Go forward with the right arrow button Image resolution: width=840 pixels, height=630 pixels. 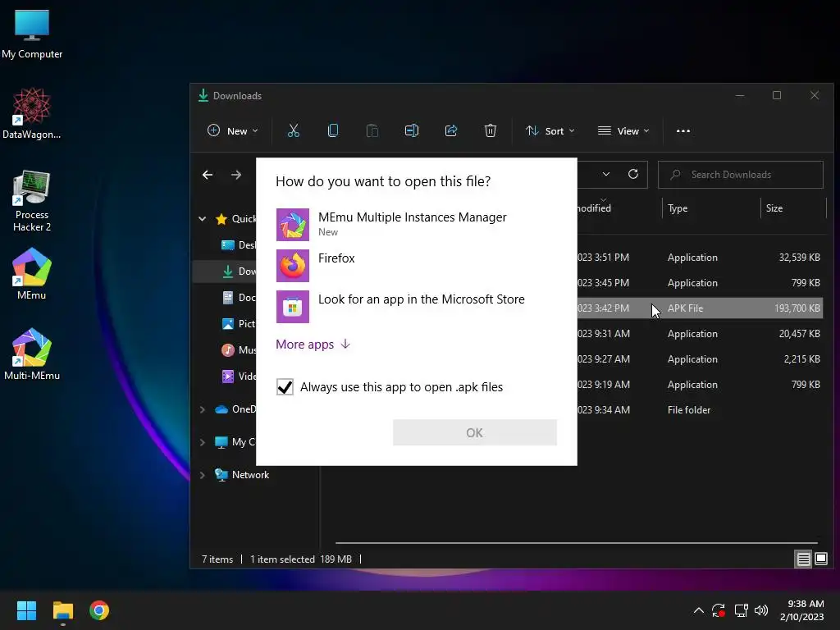[x=236, y=175]
